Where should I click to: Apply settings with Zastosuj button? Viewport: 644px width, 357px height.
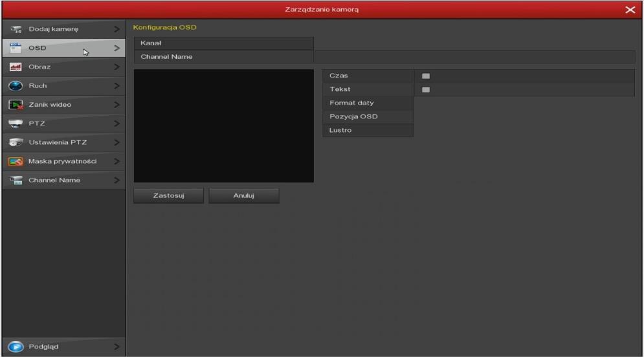(168, 196)
